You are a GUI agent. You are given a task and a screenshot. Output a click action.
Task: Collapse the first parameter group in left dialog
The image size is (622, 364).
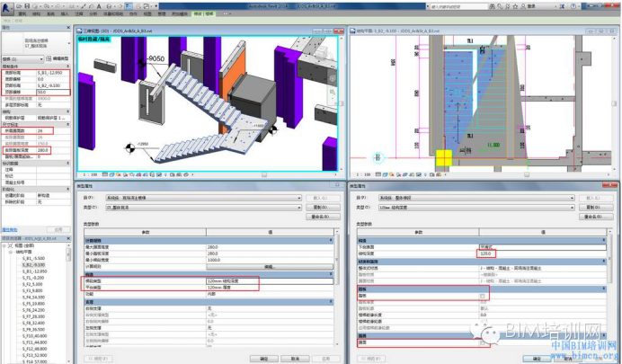pyautogui.click(x=331, y=240)
